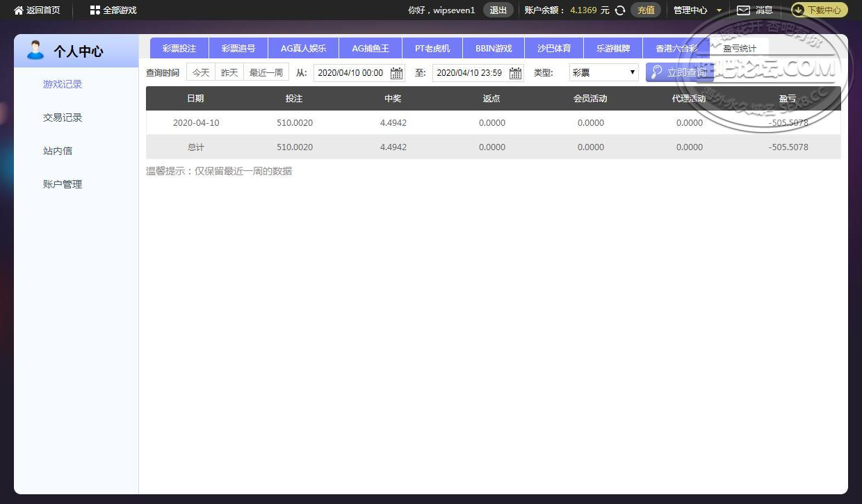The width and height of the screenshot is (862, 504).
Task: Open 站内信 in the sidebar
Action: coord(58,151)
